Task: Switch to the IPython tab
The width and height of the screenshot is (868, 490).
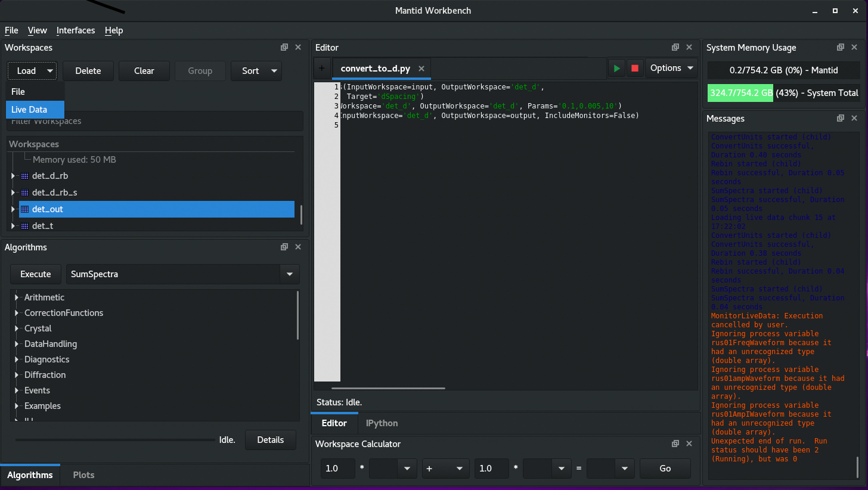Action: click(382, 423)
